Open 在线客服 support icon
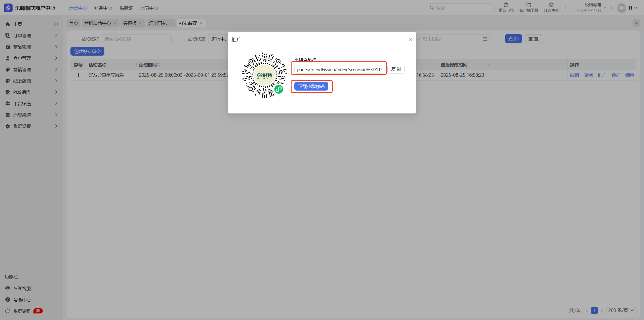The height and width of the screenshot is (320, 644). tap(8, 288)
